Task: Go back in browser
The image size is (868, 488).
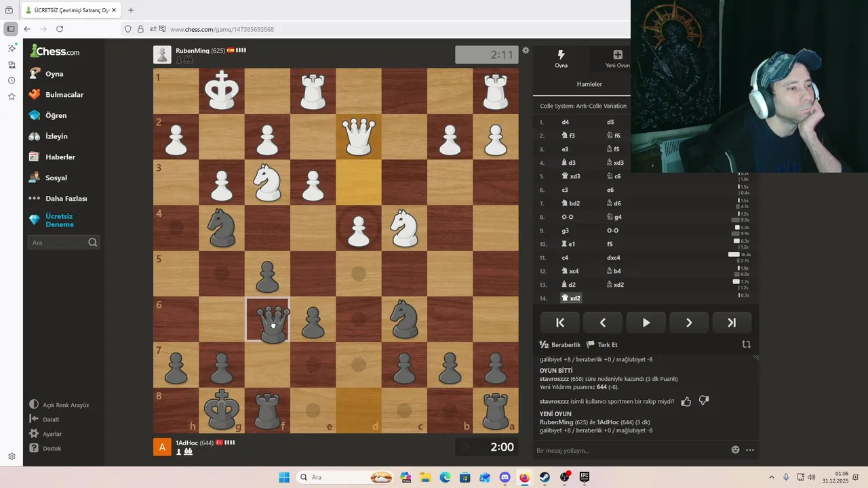Action: point(27,29)
